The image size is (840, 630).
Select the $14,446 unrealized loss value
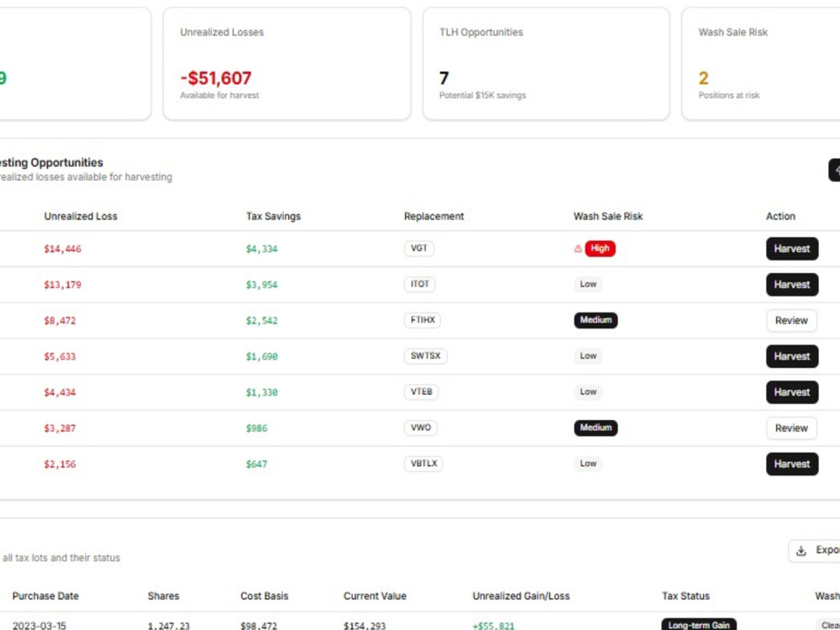(x=63, y=249)
